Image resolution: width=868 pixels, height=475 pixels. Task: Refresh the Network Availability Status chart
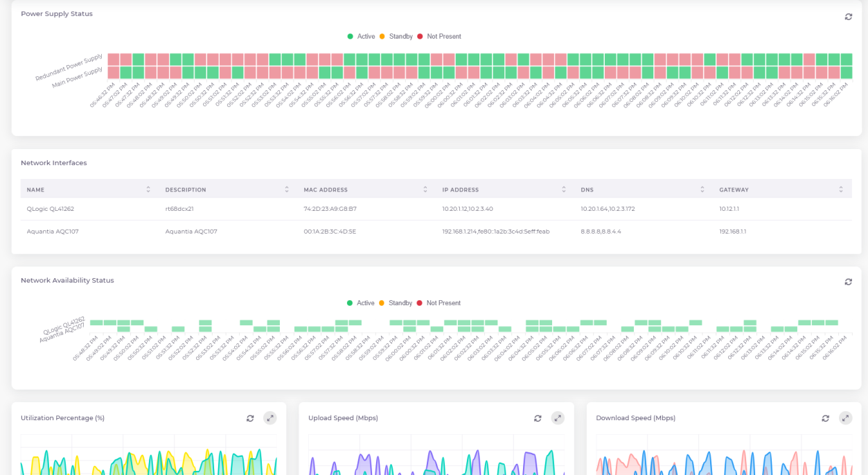848,282
